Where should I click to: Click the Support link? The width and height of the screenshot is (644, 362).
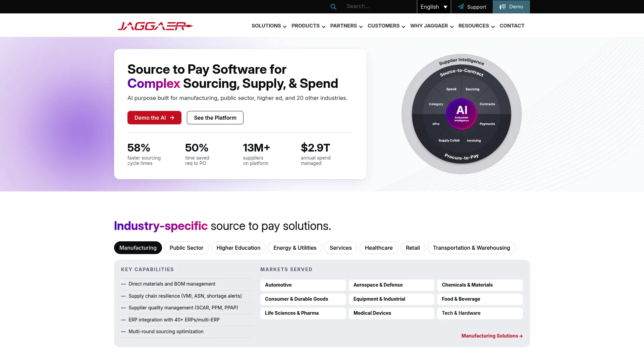(x=472, y=7)
